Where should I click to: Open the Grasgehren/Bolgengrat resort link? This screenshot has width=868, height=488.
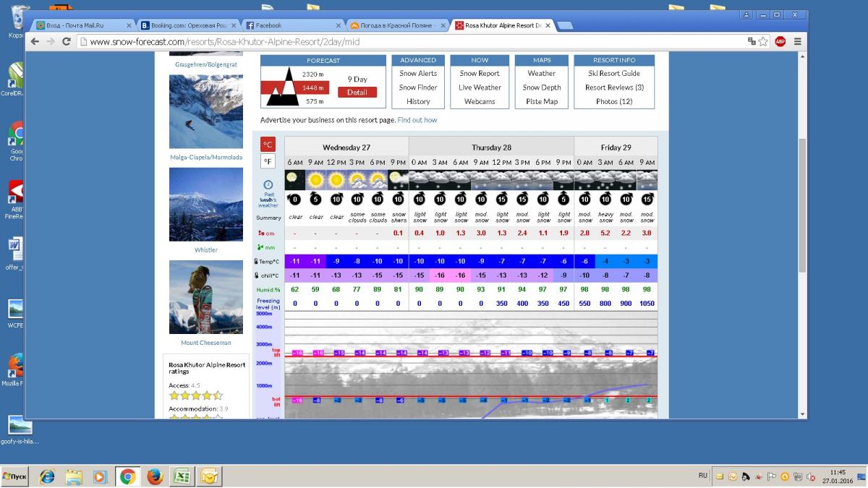click(x=206, y=64)
